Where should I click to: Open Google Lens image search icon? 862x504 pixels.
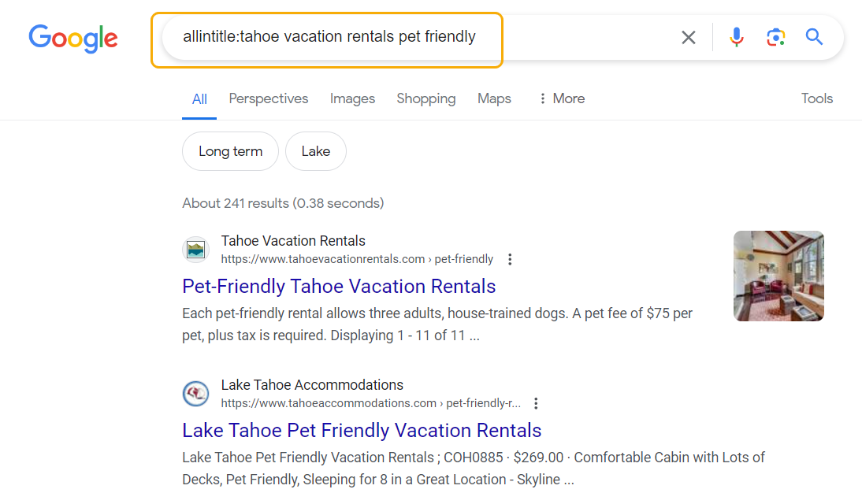[x=775, y=37]
